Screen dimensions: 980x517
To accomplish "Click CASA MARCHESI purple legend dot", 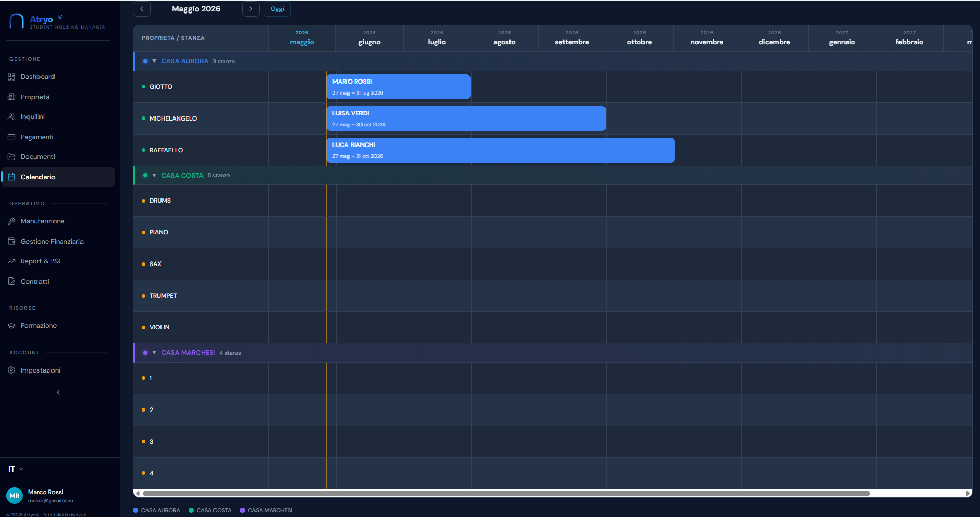I will tap(243, 510).
